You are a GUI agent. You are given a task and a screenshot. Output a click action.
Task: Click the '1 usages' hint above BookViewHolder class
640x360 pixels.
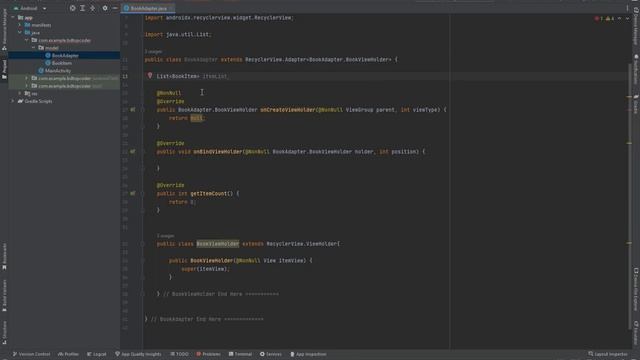point(166,236)
